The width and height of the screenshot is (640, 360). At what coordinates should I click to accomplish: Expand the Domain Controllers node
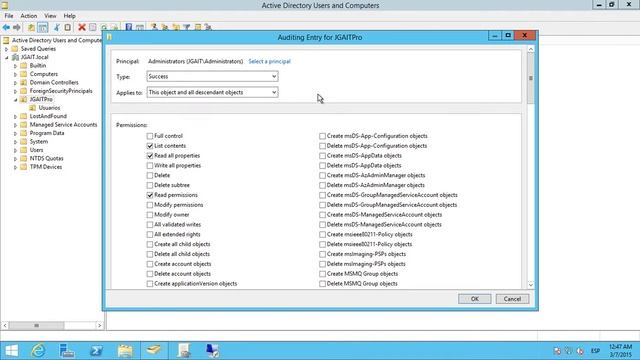[x=16, y=83]
